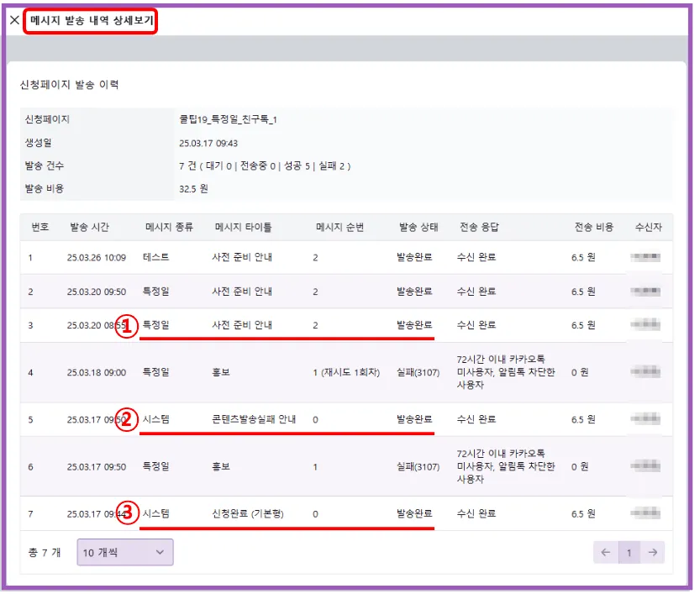Click the 전송 비용 column header

(594, 227)
